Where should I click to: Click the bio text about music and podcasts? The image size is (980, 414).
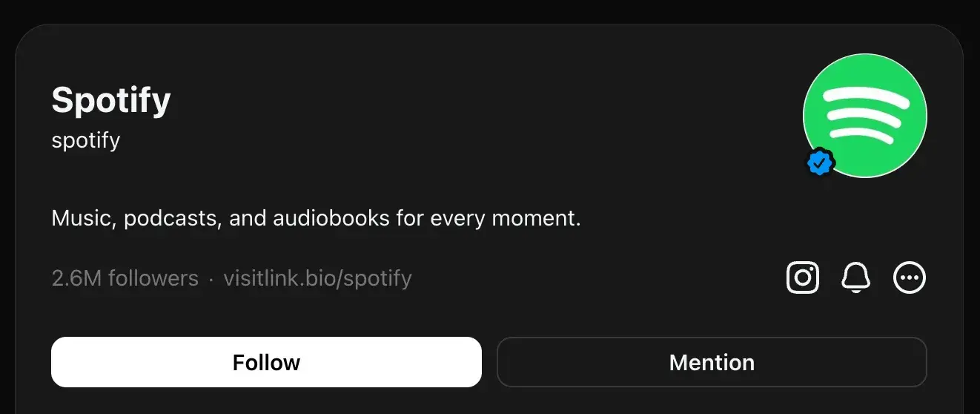(316, 218)
